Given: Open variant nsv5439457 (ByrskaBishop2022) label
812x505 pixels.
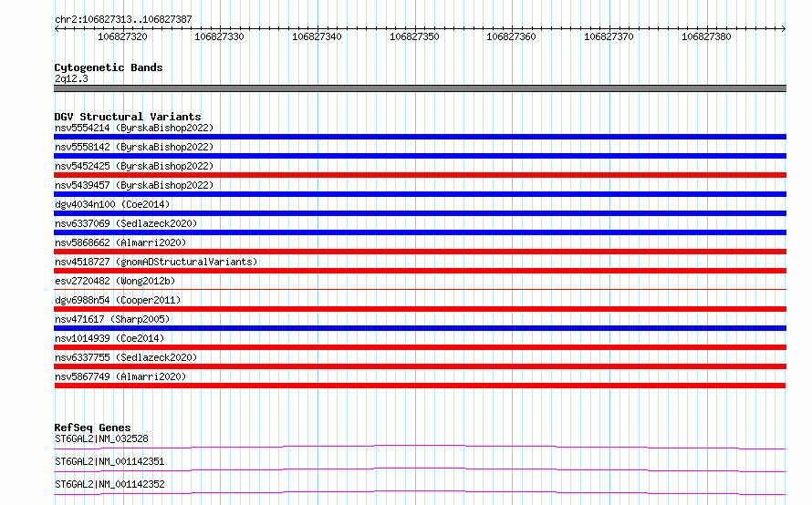Looking at the screenshot, I should coord(134,185).
